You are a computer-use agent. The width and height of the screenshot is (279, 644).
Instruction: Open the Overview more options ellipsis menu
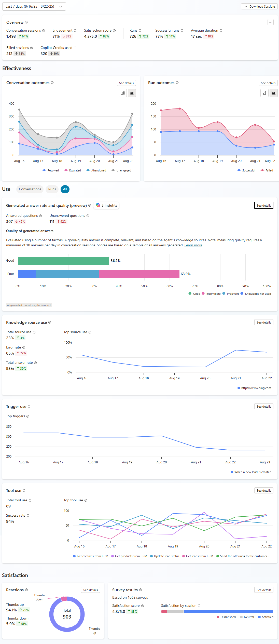(270, 22)
